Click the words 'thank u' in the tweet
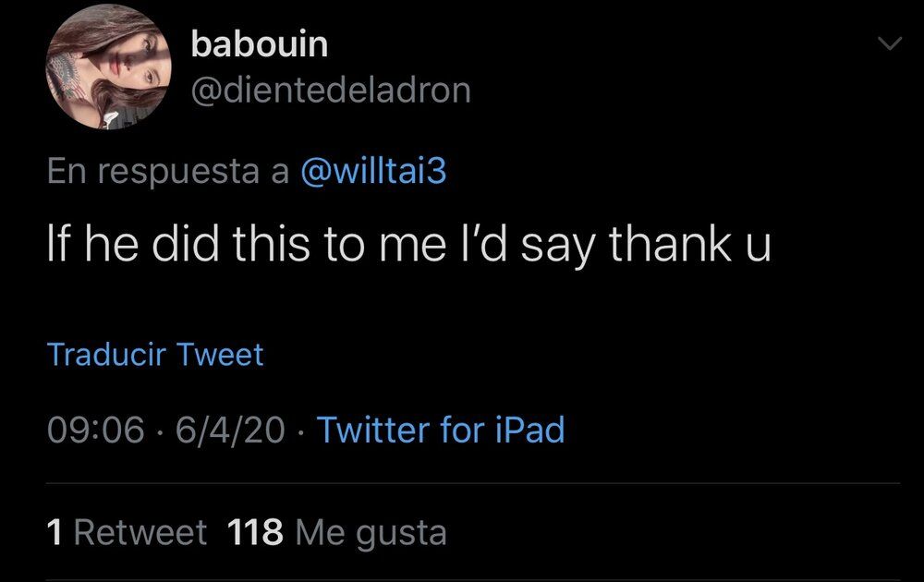 689,243
